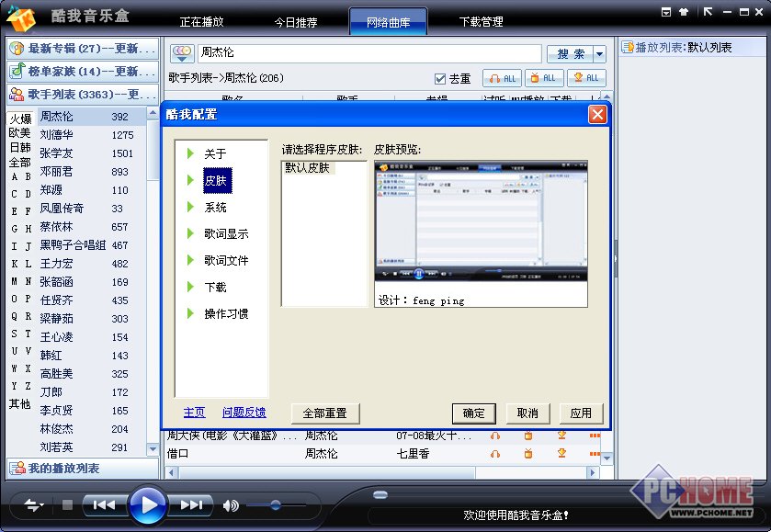771x532 pixels.
Task: Click the skin shirt icon in title bar
Action: tap(684, 12)
